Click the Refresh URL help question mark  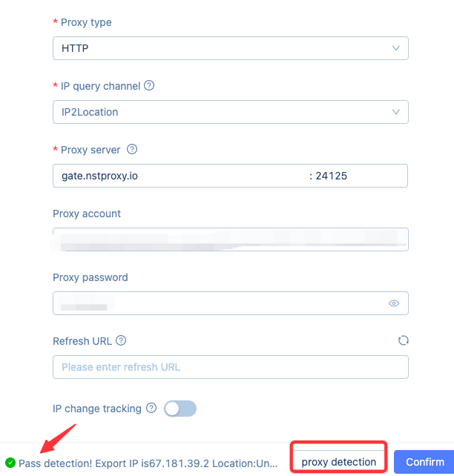(121, 341)
